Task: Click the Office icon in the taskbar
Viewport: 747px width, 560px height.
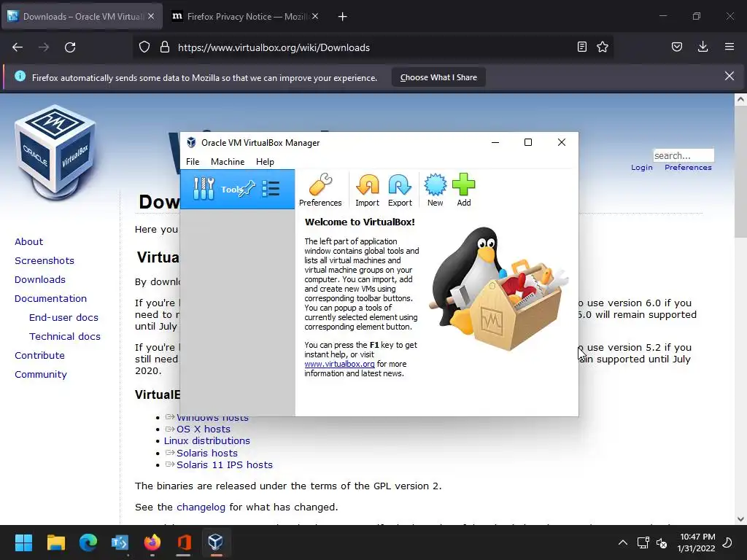Action: [184, 542]
